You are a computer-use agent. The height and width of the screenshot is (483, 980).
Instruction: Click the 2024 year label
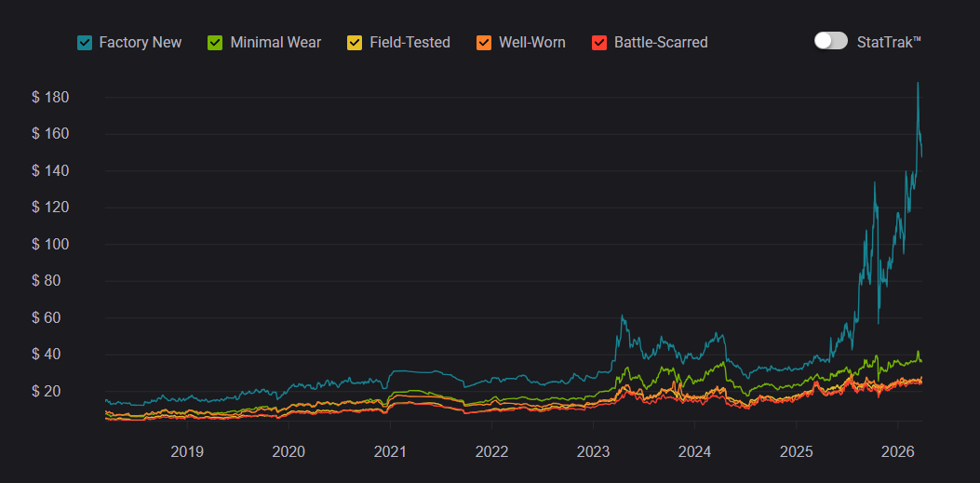pos(694,452)
